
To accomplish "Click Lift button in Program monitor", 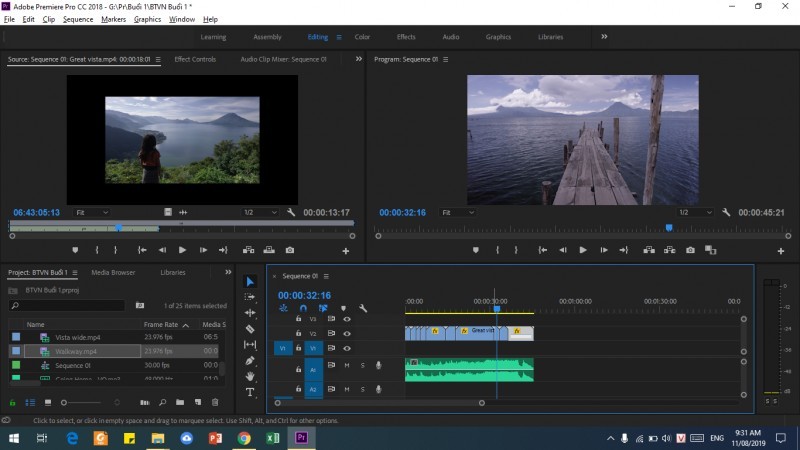I will click(x=649, y=250).
